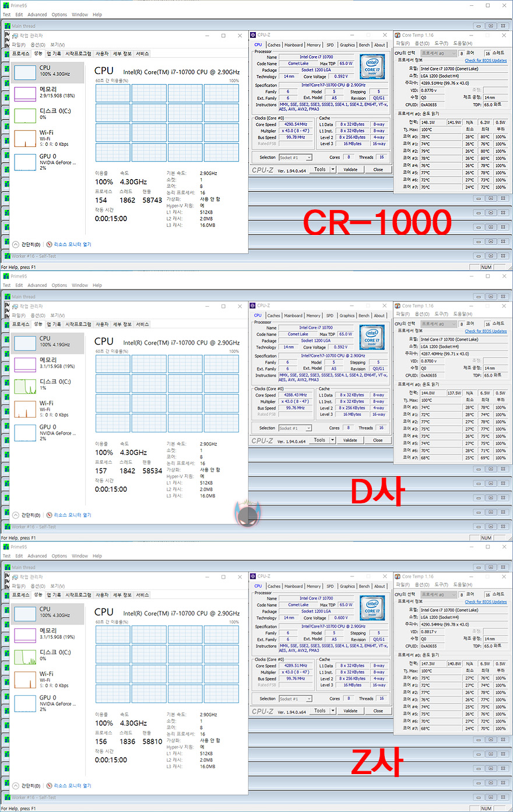Click Intel Core i7 logo in D사 CPU-Z
Viewport: 513px width, 812px height.
pyautogui.click(x=372, y=338)
